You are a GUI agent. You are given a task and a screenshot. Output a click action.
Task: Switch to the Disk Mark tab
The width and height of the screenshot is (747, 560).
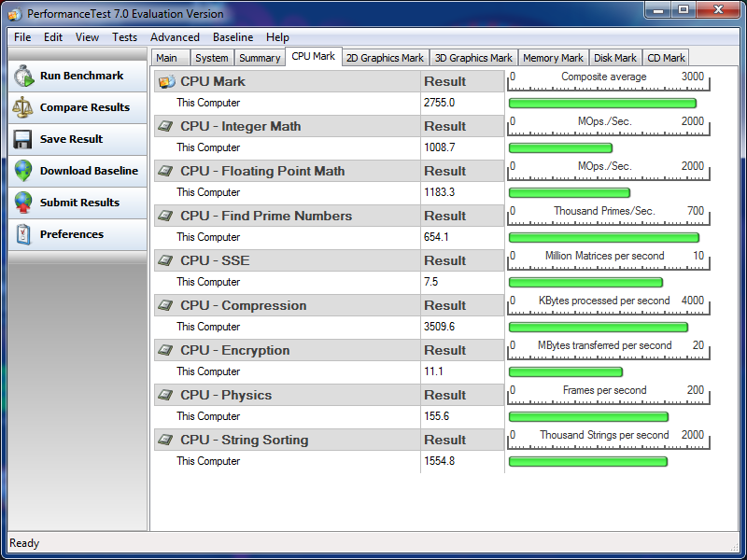point(615,58)
